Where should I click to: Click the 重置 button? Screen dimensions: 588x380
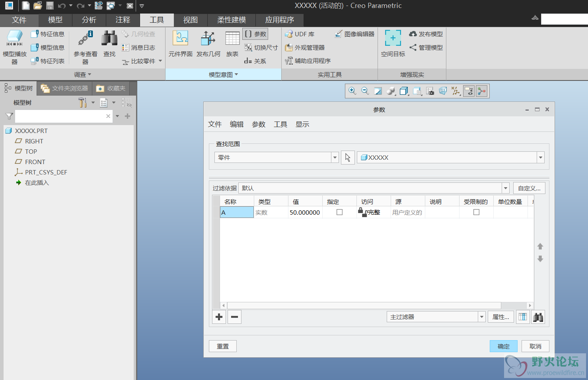click(223, 346)
